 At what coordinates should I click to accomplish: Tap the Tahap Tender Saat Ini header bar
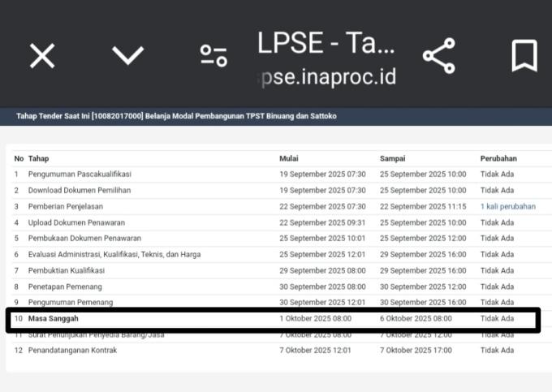(176, 116)
